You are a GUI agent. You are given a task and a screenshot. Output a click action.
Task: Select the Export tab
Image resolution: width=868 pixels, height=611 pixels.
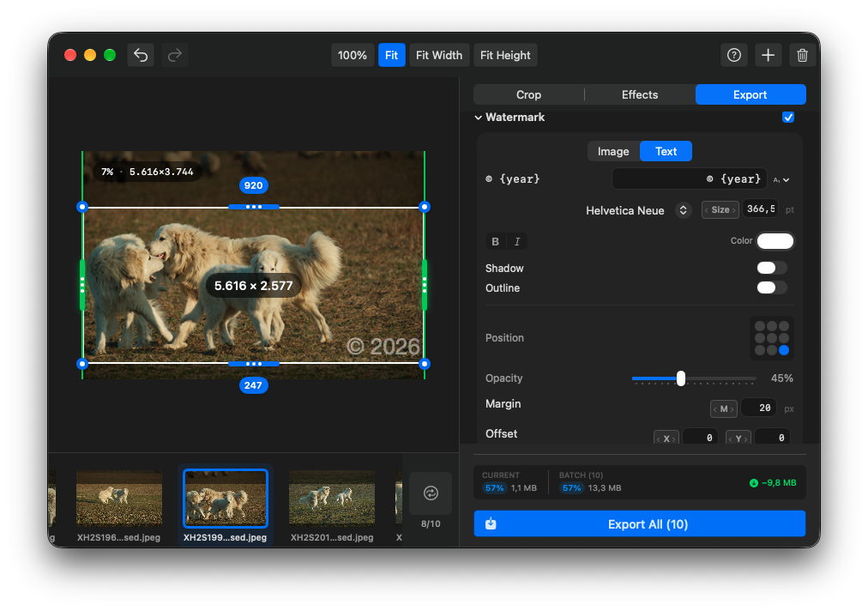point(750,94)
